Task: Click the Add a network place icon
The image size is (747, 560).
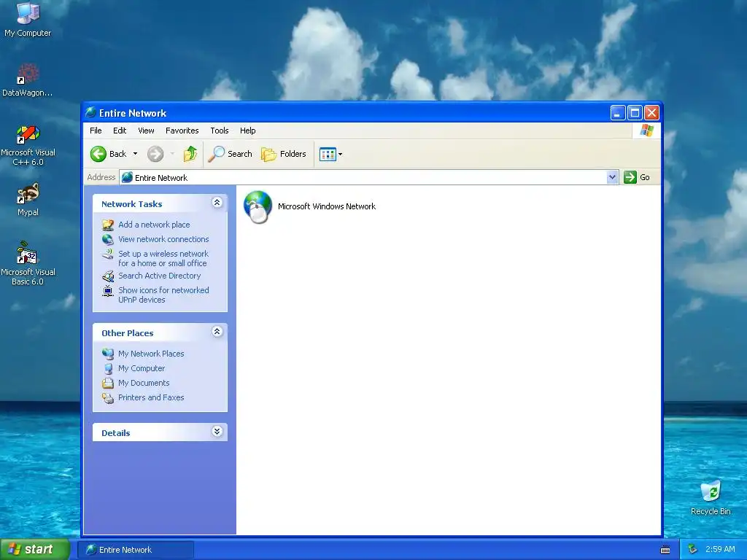Action: click(108, 225)
